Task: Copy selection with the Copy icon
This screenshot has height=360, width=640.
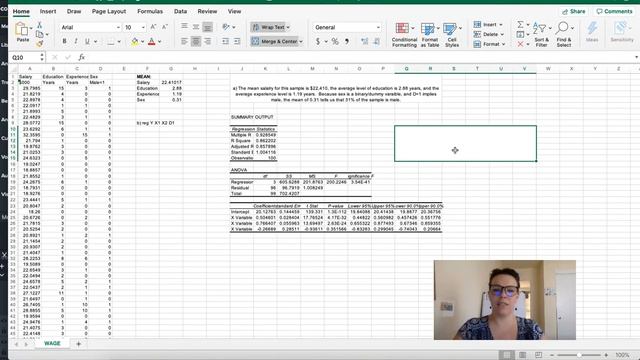Action: (x=40, y=34)
